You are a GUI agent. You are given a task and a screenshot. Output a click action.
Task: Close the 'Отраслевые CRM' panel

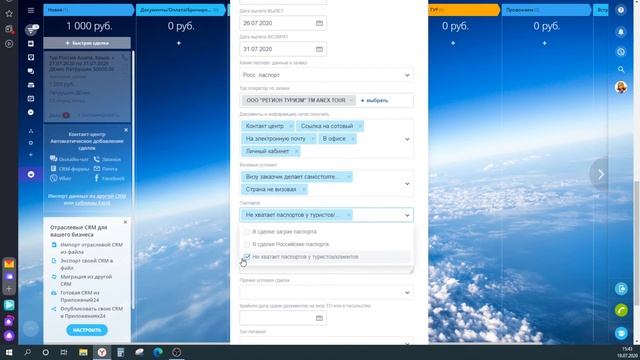[x=125, y=222]
